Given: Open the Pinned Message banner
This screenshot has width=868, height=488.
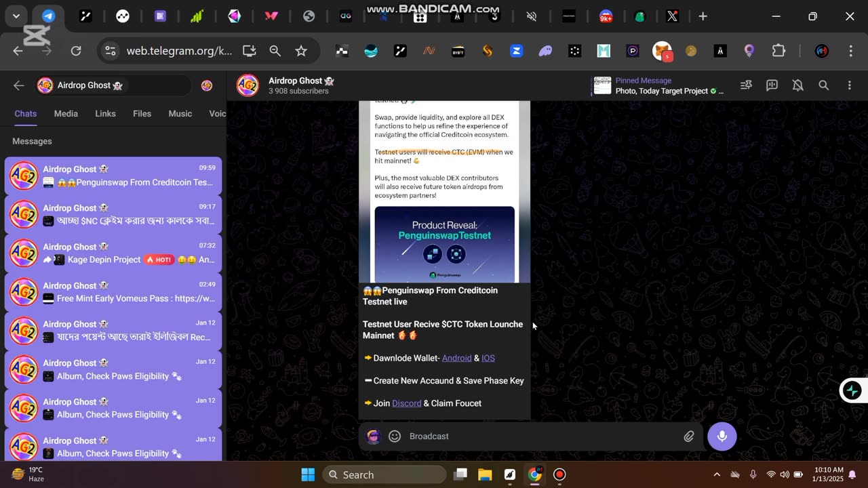Looking at the screenshot, I should (659, 85).
